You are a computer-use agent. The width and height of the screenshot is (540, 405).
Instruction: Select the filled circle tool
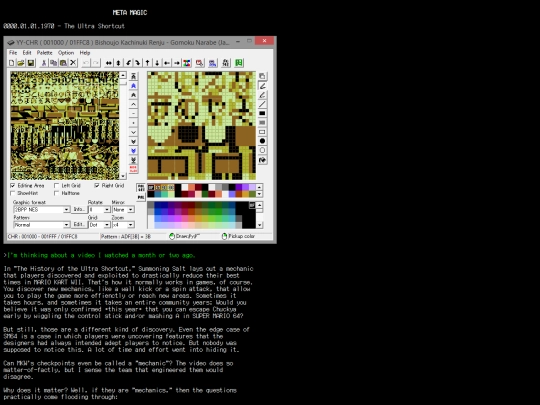pyautogui.click(x=262, y=141)
